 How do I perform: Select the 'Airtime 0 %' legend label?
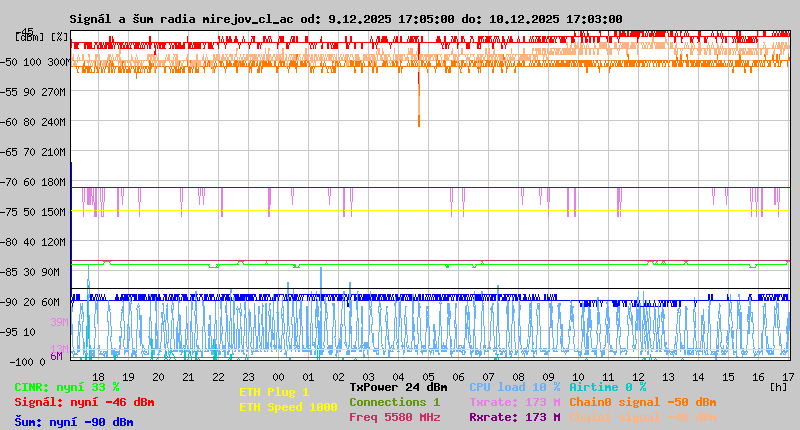pos(608,387)
